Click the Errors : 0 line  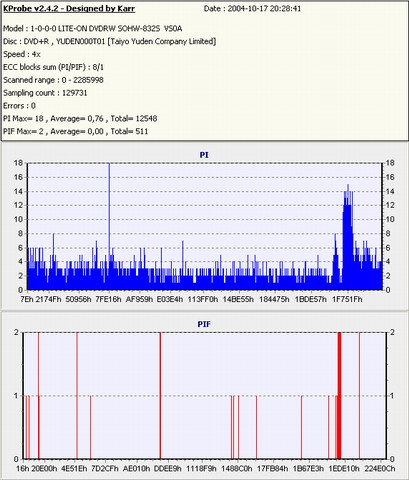tap(19, 106)
